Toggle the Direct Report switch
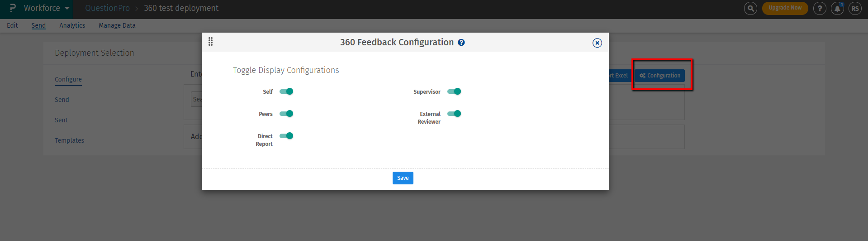Viewport: 868px width, 241px height. coord(286,136)
